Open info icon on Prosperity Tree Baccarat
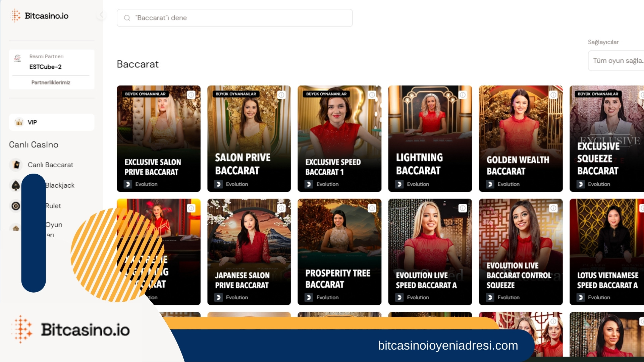The image size is (644, 362). pyautogui.click(x=372, y=208)
